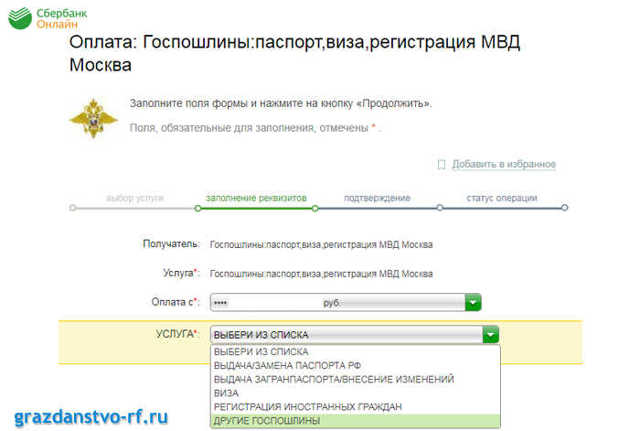Click the МВД emblem icon
The image size is (640, 431).
coord(93,118)
